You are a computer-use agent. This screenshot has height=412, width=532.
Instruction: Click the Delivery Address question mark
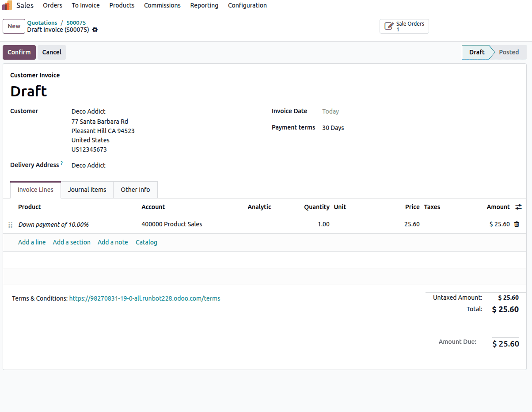pyautogui.click(x=62, y=162)
